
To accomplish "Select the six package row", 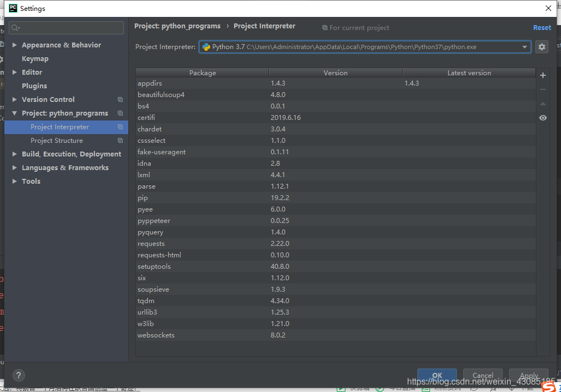I will tap(336, 278).
